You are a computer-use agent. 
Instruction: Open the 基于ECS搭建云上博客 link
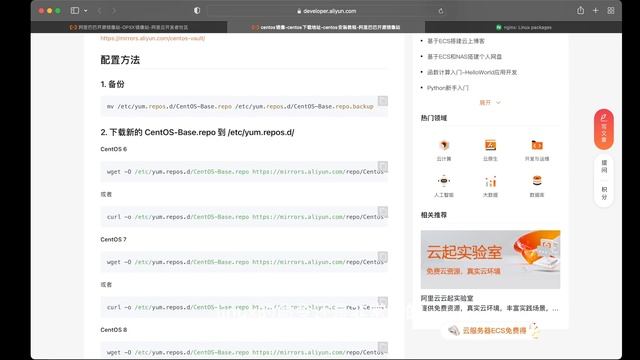(x=456, y=41)
